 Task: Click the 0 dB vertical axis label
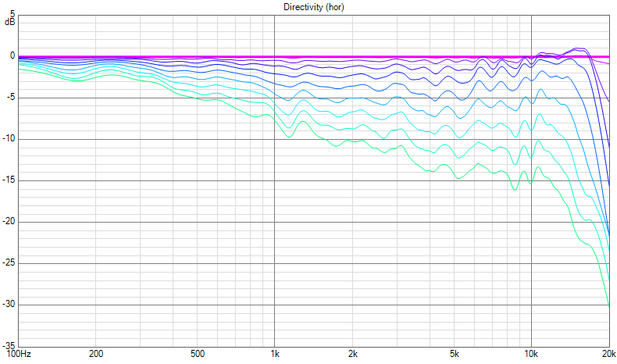coord(12,56)
